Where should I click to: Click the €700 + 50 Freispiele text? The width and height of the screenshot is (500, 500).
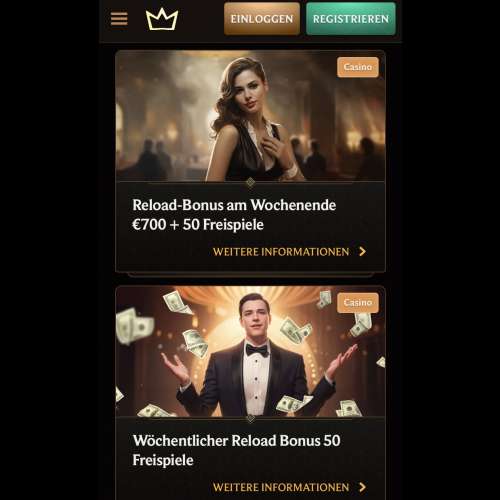click(x=198, y=224)
